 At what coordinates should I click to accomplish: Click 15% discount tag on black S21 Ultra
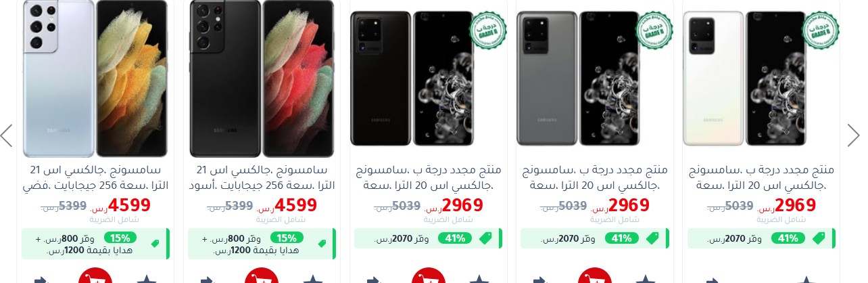pos(287,238)
